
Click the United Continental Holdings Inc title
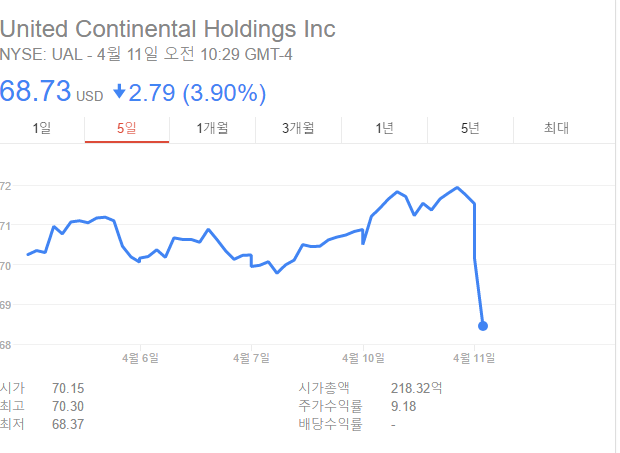pyautogui.click(x=168, y=28)
